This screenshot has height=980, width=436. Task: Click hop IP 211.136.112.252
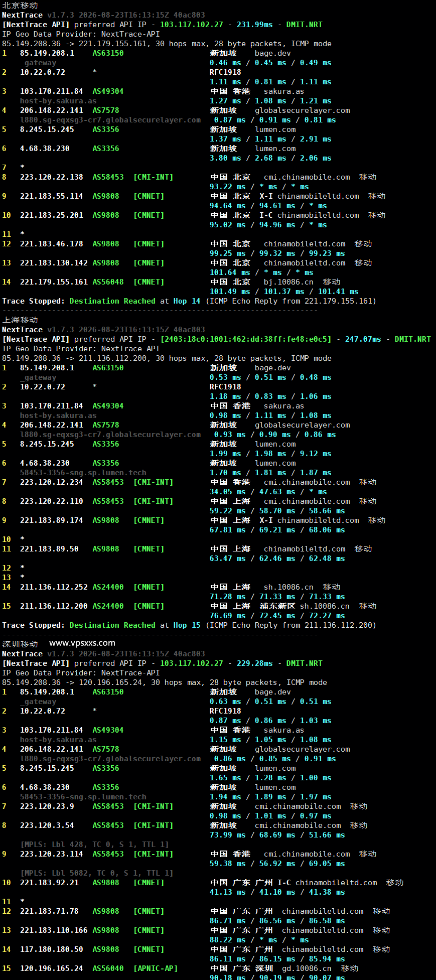coord(54,587)
